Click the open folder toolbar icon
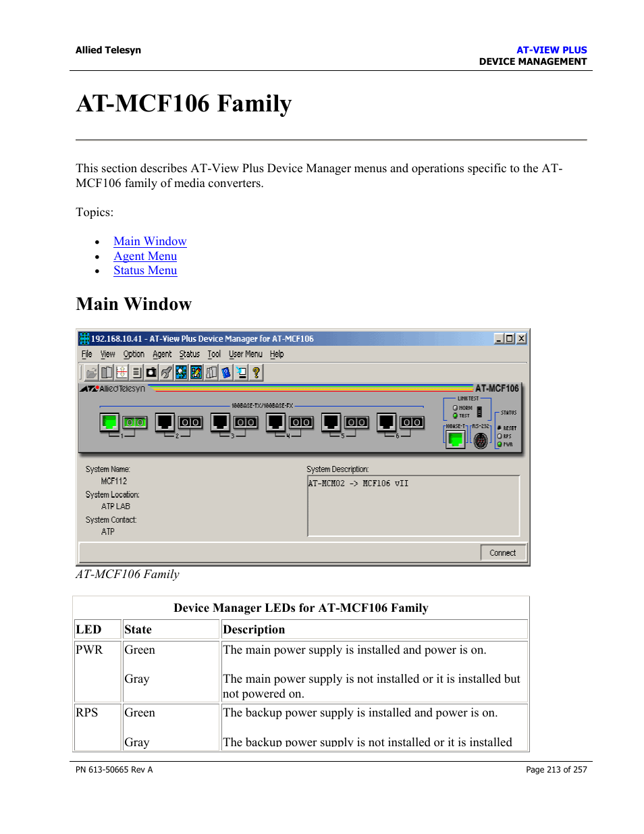Screen dimensions: 644x834 point(92,372)
